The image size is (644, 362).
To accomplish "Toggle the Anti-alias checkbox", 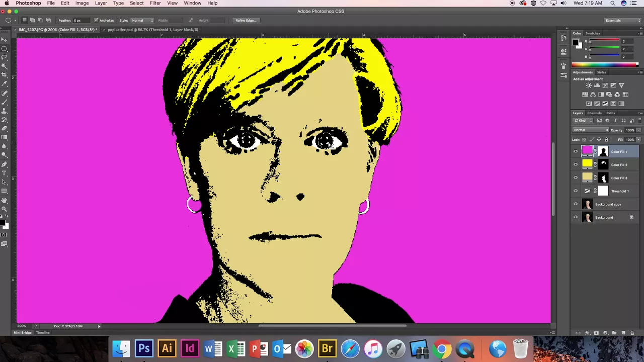I will 96,20.
